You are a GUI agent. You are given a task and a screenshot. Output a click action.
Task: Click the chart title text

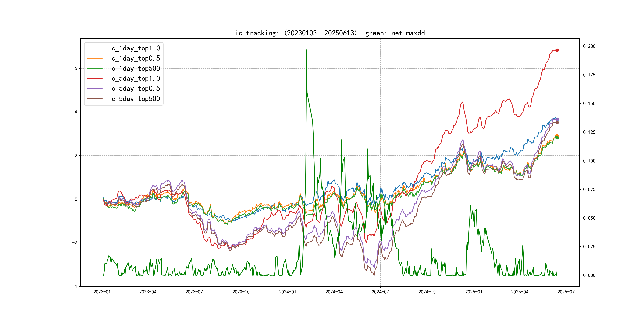[x=330, y=33]
